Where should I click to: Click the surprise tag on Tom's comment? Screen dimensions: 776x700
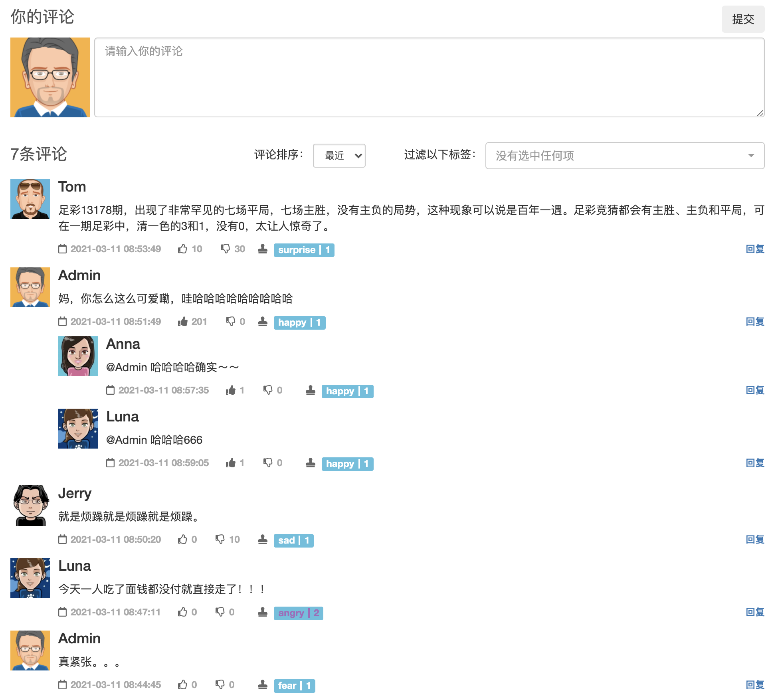click(304, 250)
